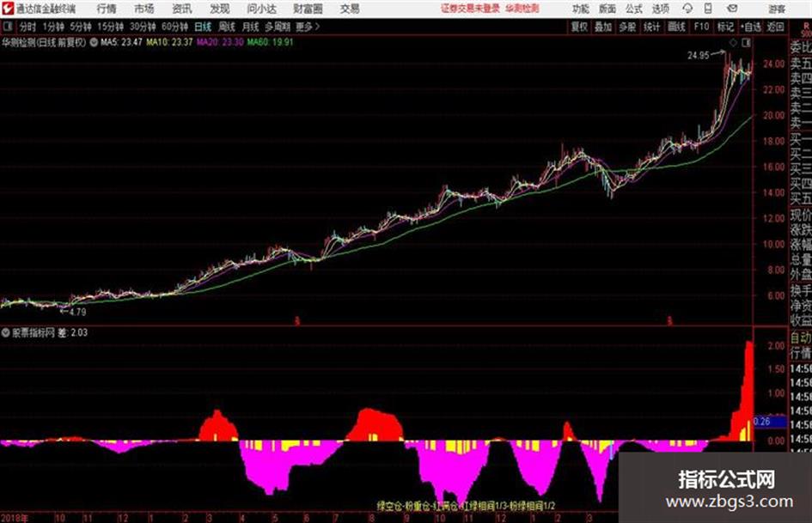
Task: Open the 发现 menu
Action: 220,9
